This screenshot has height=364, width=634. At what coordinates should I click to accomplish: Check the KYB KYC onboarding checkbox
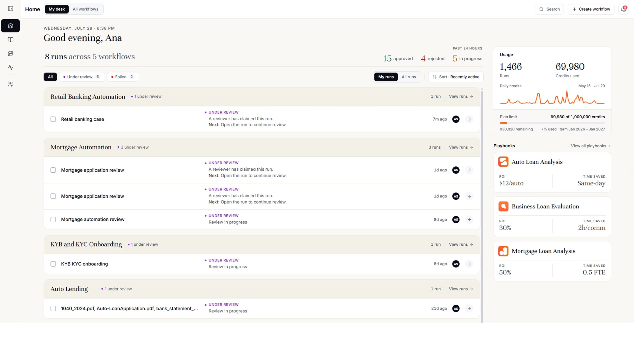click(x=53, y=264)
